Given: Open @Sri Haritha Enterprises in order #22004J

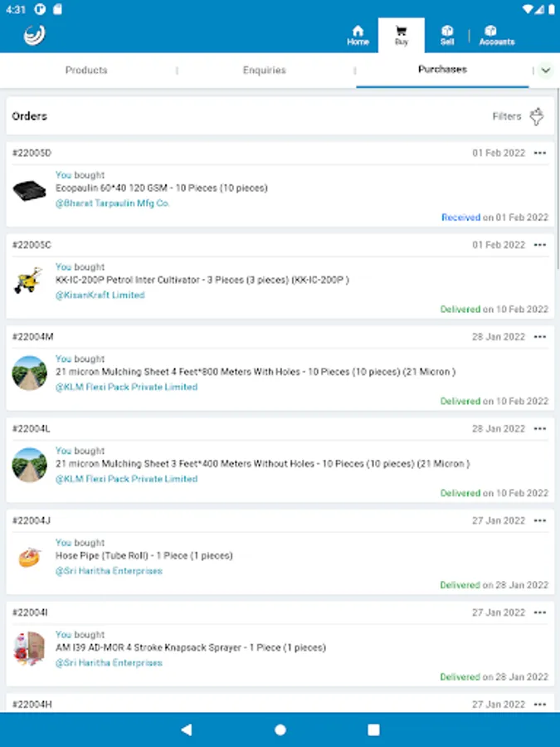Looking at the screenshot, I should (109, 571).
